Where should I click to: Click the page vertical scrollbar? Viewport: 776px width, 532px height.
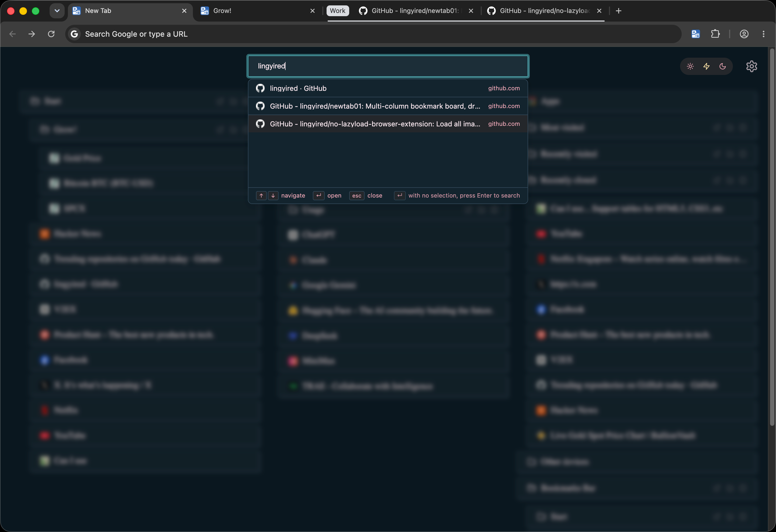(x=772, y=237)
